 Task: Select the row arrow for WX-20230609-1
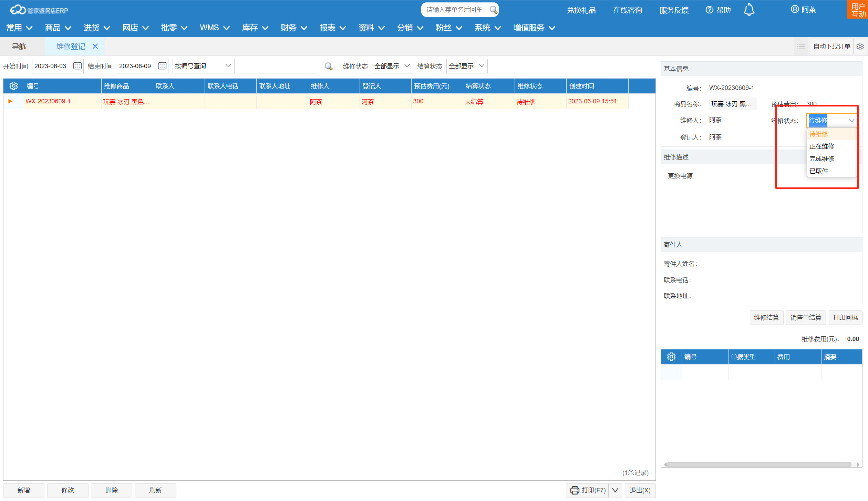(10, 101)
